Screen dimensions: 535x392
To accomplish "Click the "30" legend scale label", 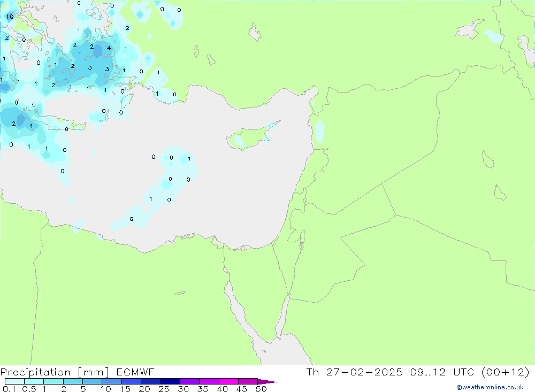I will coord(184,389).
